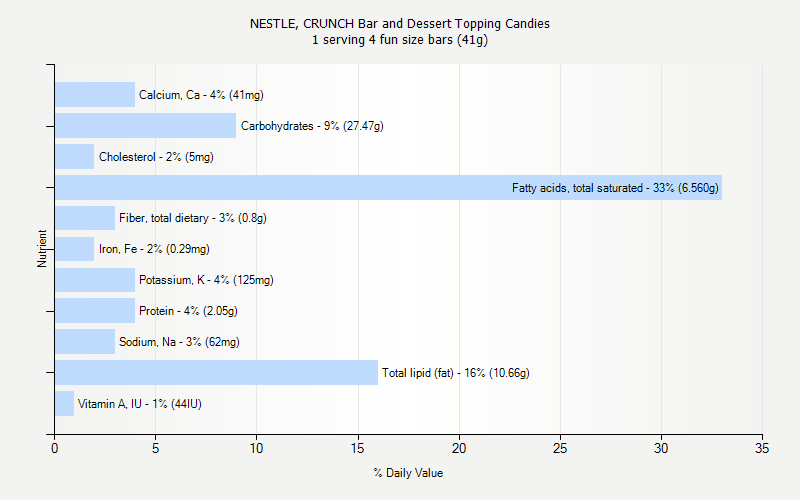800x500 pixels.
Task: Click the Iron, Fe bar
Action: tap(74, 249)
